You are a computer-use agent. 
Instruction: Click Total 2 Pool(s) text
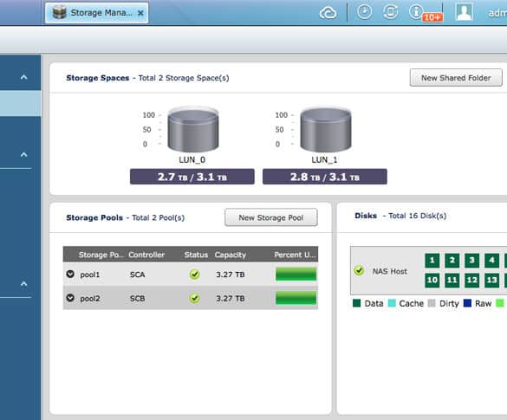pyautogui.click(x=158, y=217)
